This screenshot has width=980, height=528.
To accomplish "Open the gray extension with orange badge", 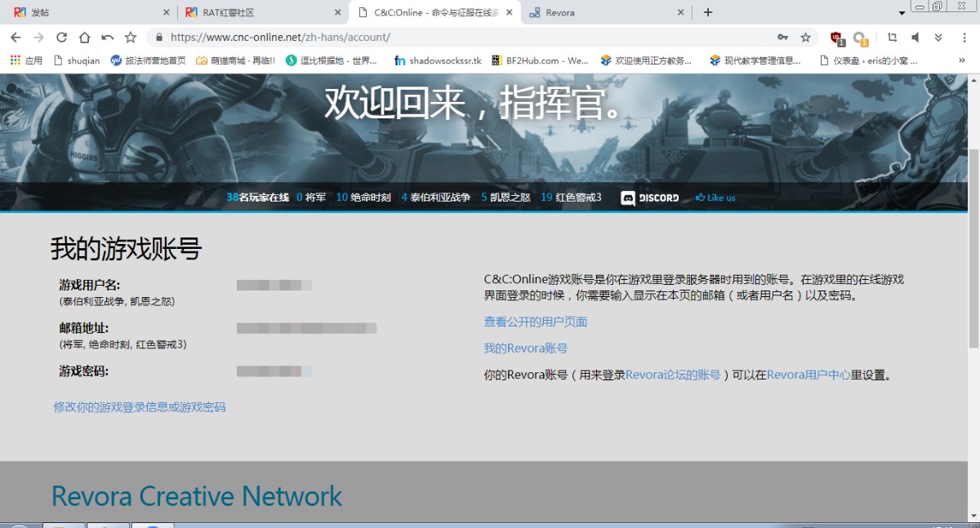I will pos(860,38).
